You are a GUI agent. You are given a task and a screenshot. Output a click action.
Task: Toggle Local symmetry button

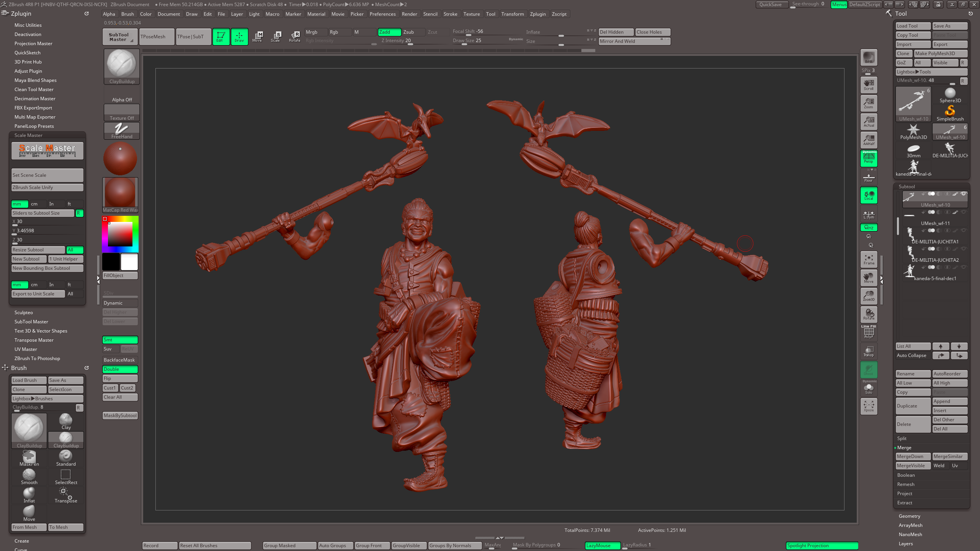(x=869, y=195)
